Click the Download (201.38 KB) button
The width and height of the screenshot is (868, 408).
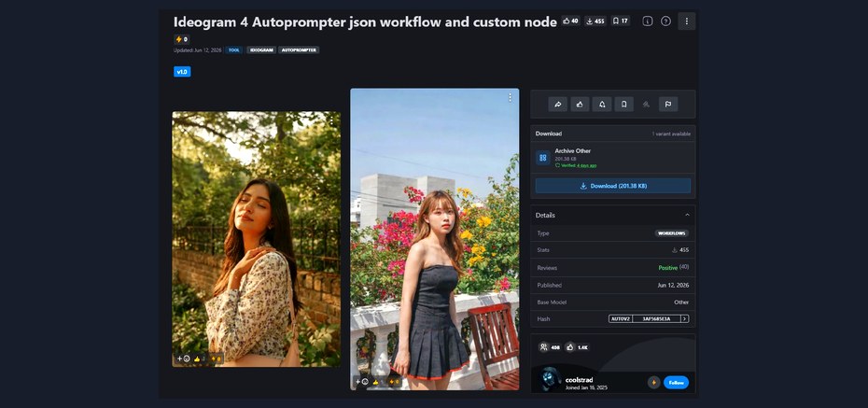click(x=613, y=186)
